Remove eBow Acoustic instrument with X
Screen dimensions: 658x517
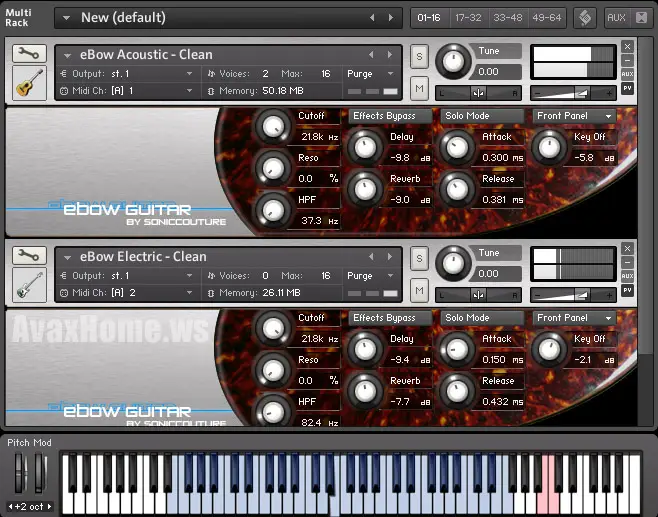tap(627, 47)
